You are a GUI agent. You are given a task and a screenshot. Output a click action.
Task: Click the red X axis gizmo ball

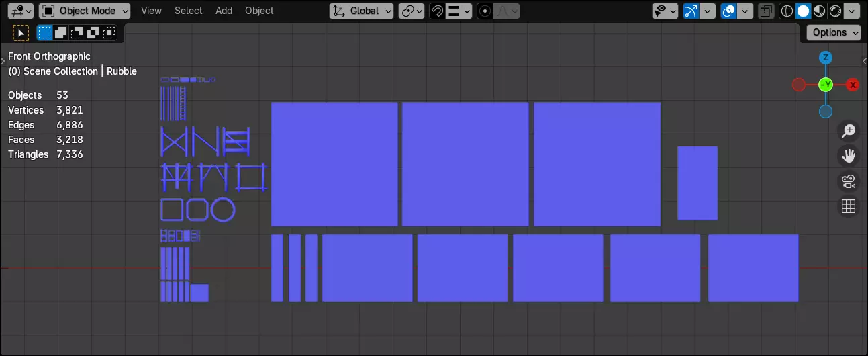click(x=853, y=85)
